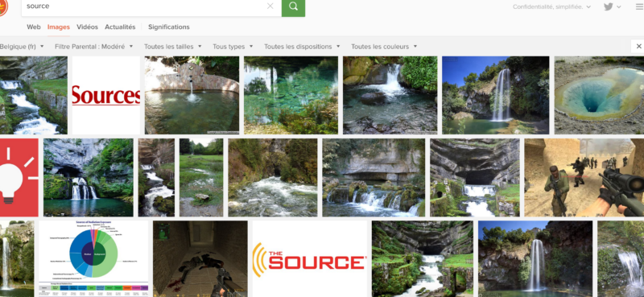Open the Confidentialité, simplifiée menu
644x297 pixels.
[x=552, y=6]
